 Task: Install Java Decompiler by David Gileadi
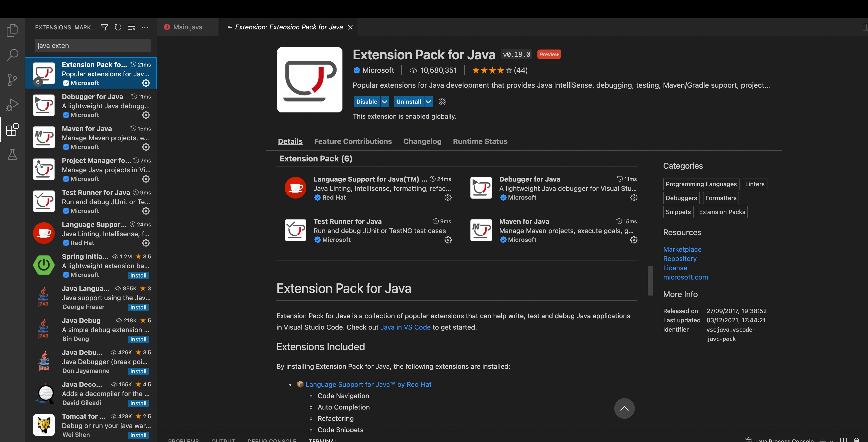tap(138, 404)
